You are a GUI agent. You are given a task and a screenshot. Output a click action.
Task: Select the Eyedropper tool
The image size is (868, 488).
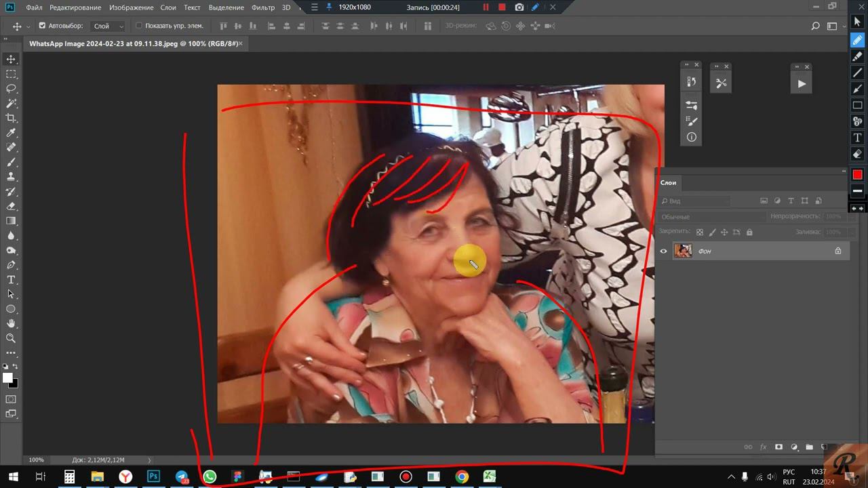click(11, 133)
